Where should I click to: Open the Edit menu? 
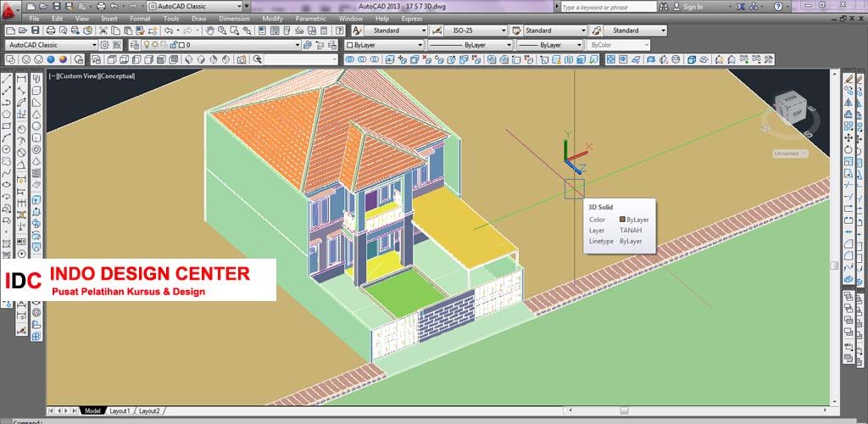(x=57, y=19)
